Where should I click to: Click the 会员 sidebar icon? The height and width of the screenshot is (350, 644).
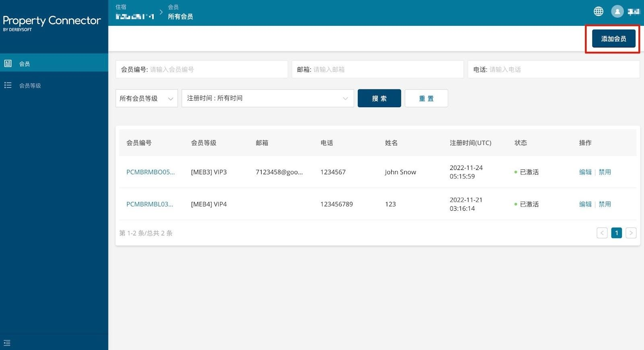(x=8, y=63)
